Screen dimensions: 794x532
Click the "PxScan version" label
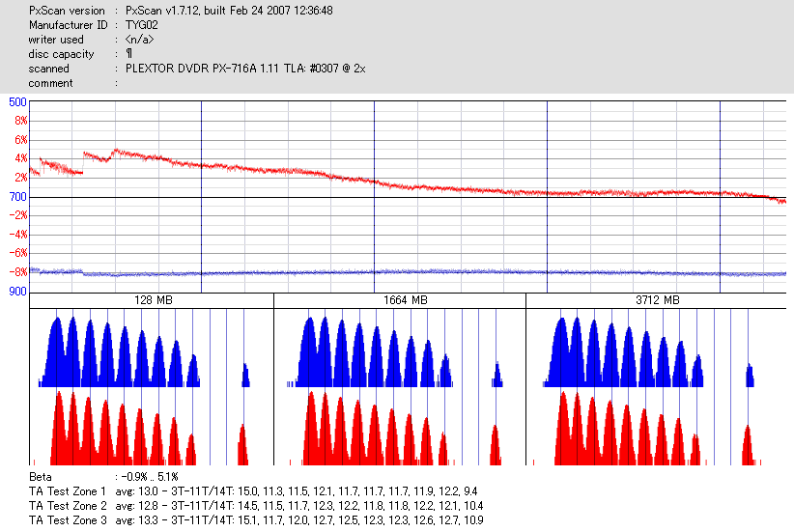tap(67, 11)
